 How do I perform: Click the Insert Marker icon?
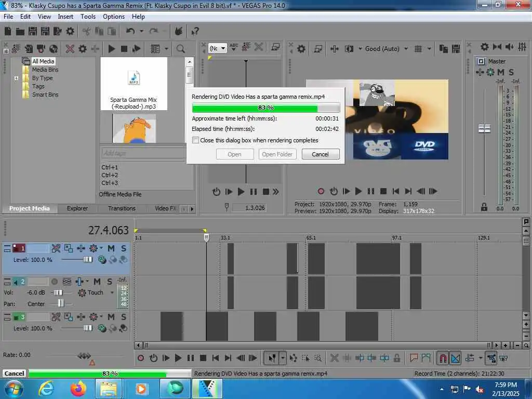414,357
